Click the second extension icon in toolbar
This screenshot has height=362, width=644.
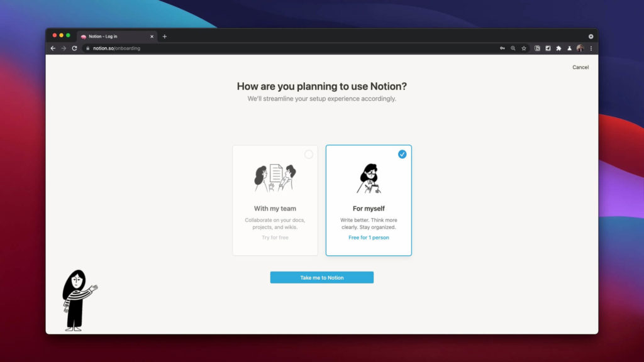click(548, 48)
